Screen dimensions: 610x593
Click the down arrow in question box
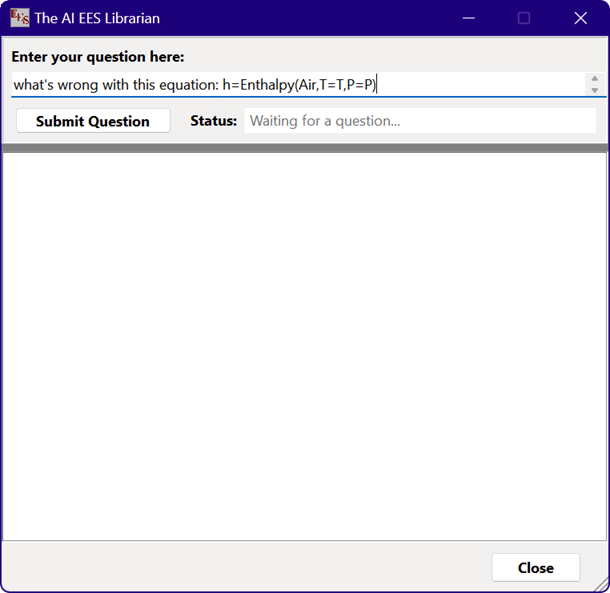pos(595,91)
